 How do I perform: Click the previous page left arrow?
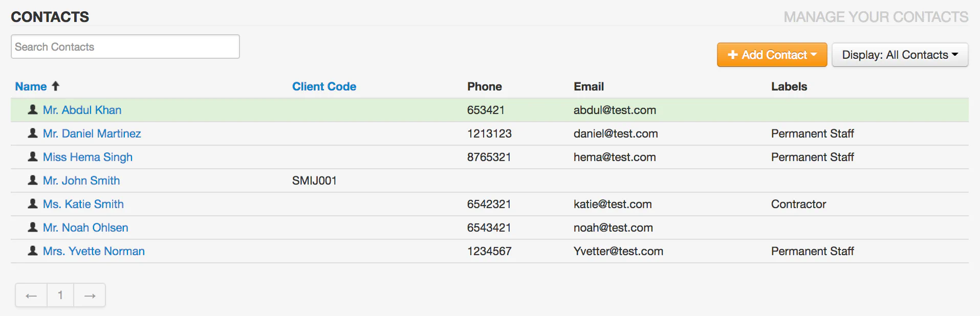coord(31,295)
